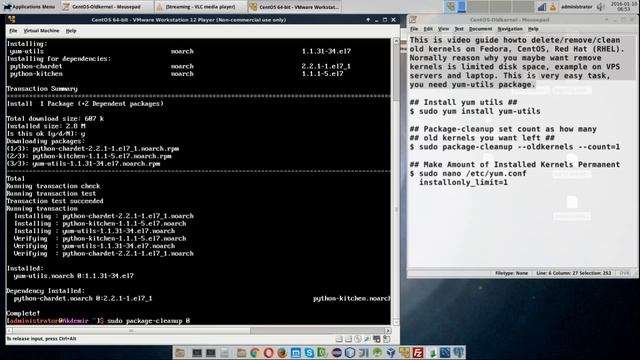
Task: Select the last workspace in the switcher
Action: 524,7
